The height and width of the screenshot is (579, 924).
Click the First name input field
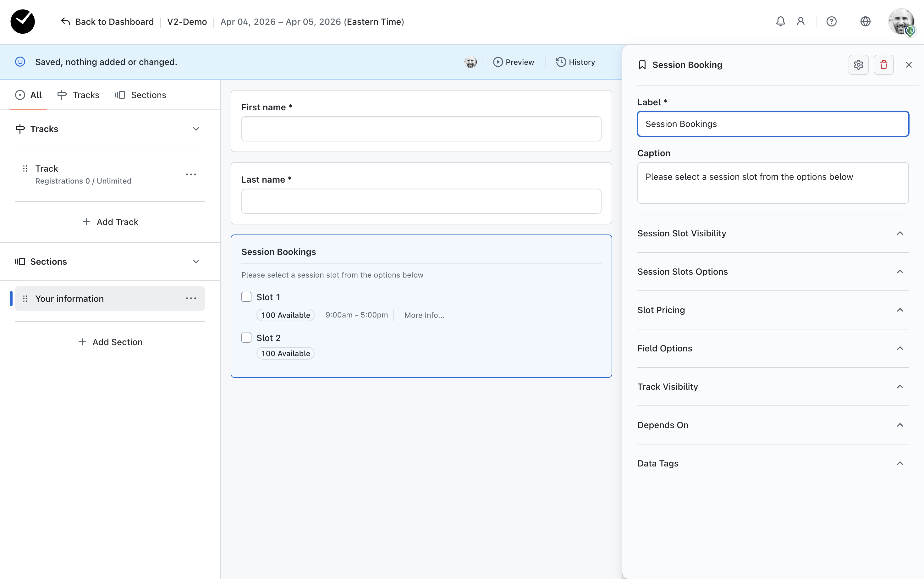click(421, 129)
